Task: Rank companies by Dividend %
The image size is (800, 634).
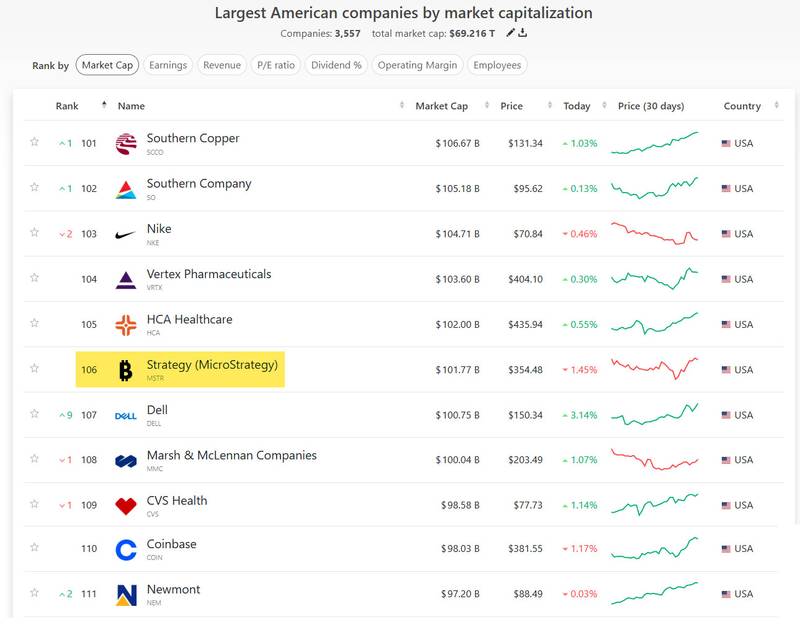Action: [x=336, y=65]
